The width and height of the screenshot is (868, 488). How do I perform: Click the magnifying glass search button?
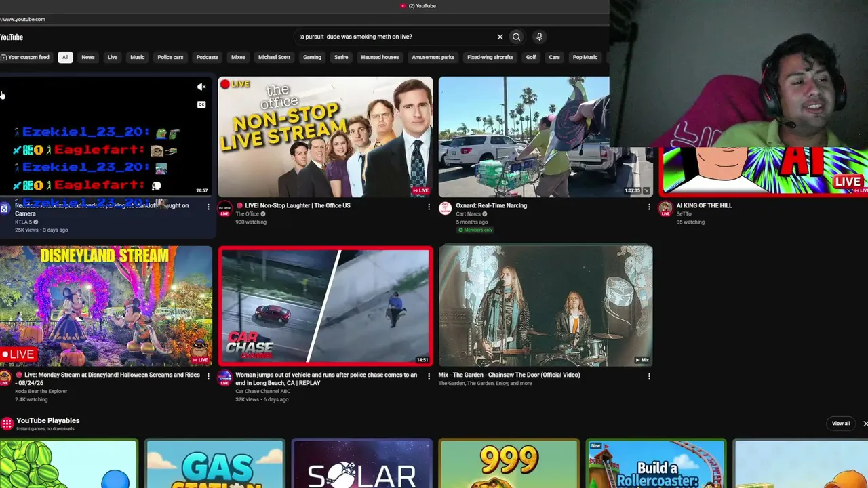click(x=516, y=37)
